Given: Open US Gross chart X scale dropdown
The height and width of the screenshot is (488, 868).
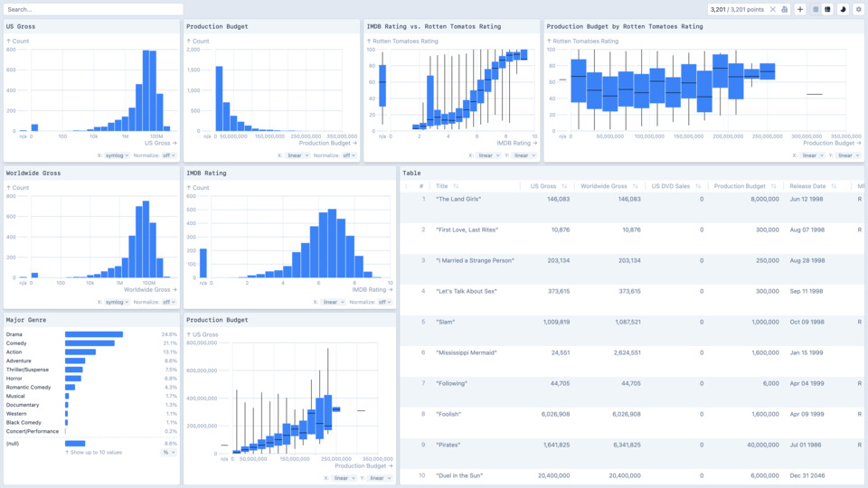Looking at the screenshot, I should [x=117, y=155].
